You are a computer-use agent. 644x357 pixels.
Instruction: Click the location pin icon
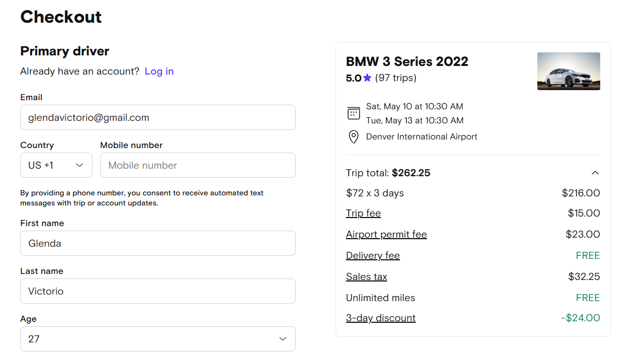[354, 137]
